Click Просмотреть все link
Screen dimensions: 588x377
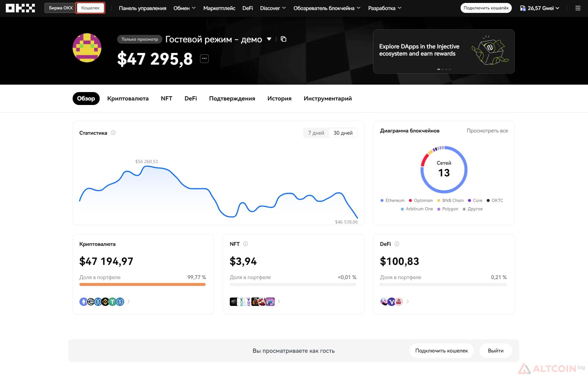487,131
